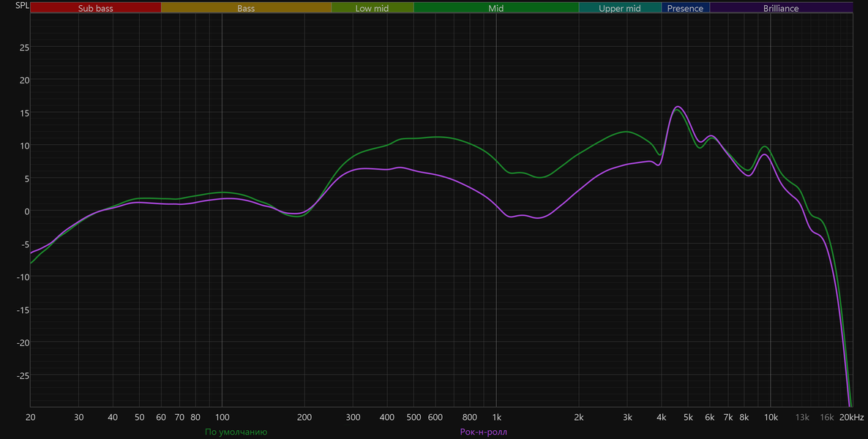The height and width of the screenshot is (439, 868).
Task: Click the 1k frequency axis label
Action: pos(496,417)
